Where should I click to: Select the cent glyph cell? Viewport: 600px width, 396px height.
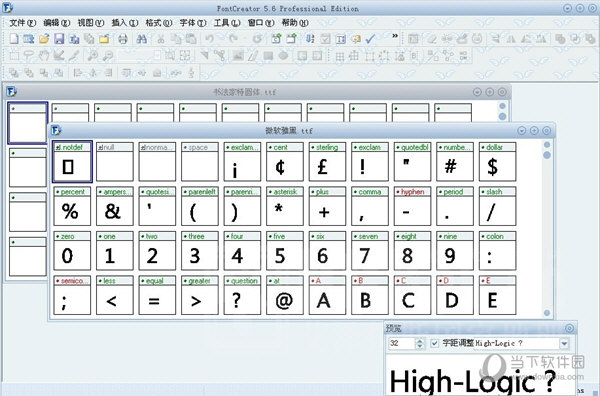click(285, 161)
